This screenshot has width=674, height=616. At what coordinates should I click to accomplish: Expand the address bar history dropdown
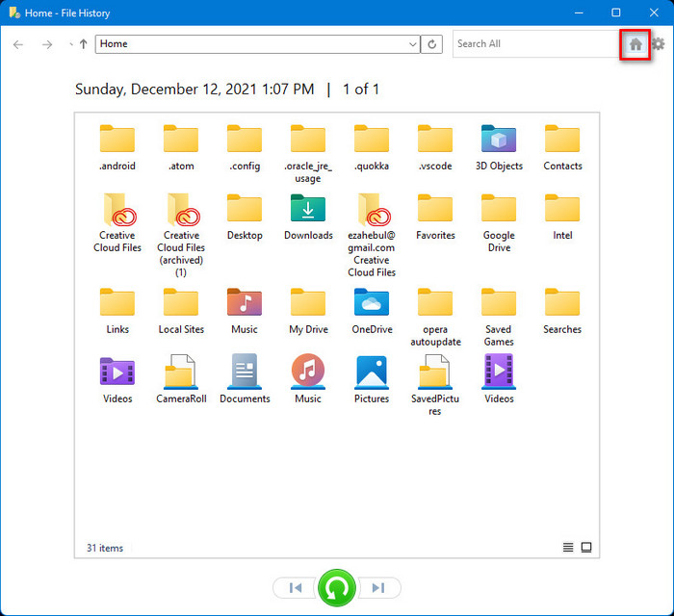pos(413,44)
